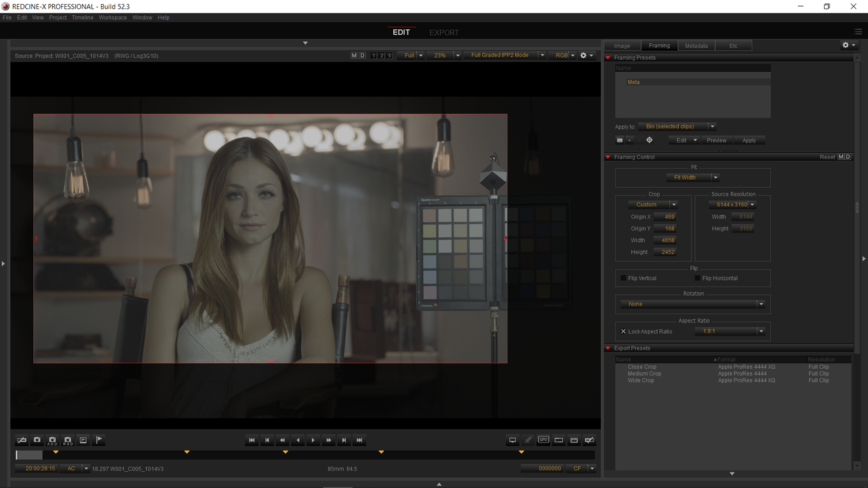Collapse the Export Presets section
This screenshot has width=868, height=488.
608,348
